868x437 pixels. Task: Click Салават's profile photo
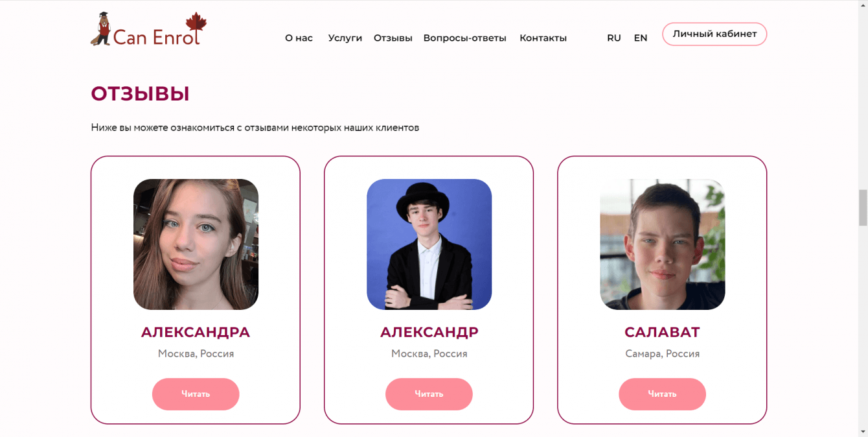point(662,244)
